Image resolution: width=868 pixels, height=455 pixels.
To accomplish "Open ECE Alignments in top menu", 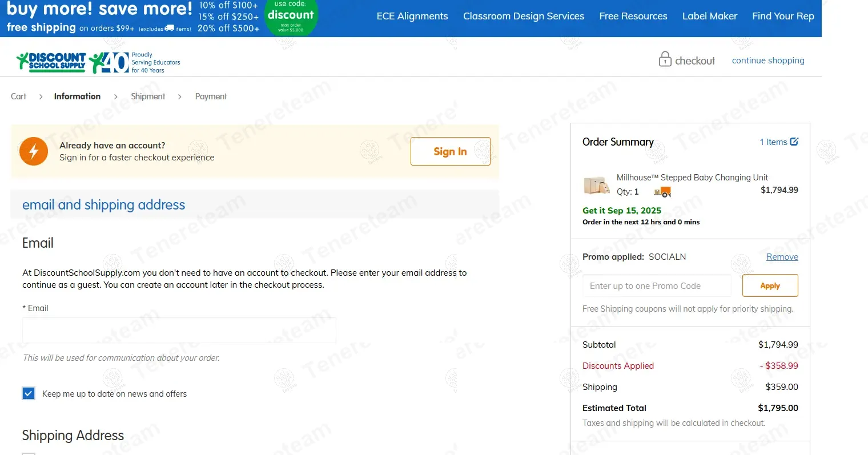I will [x=412, y=16].
